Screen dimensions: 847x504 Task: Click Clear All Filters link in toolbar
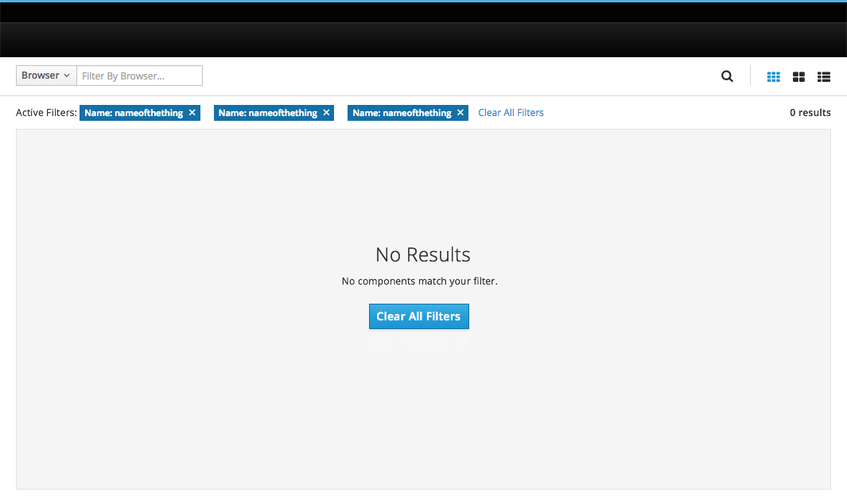[511, 112]
